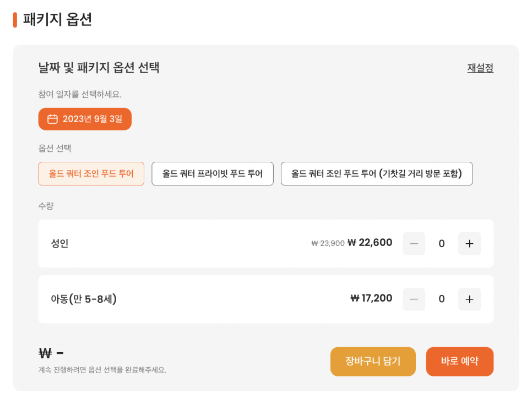532x394 pixels.
Task: Click the discounted price ₩ 22,600
Action: tap(370, 243)
